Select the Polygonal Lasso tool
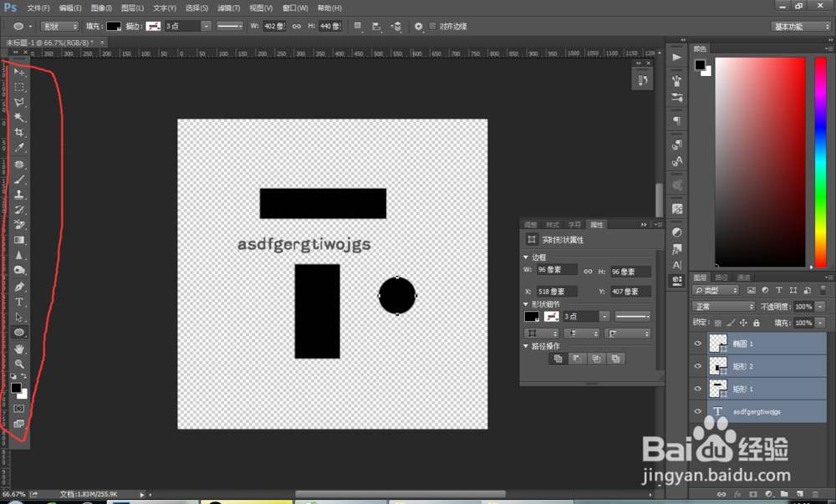This screenshot has height=504, width=836. (x=19, y=102)
